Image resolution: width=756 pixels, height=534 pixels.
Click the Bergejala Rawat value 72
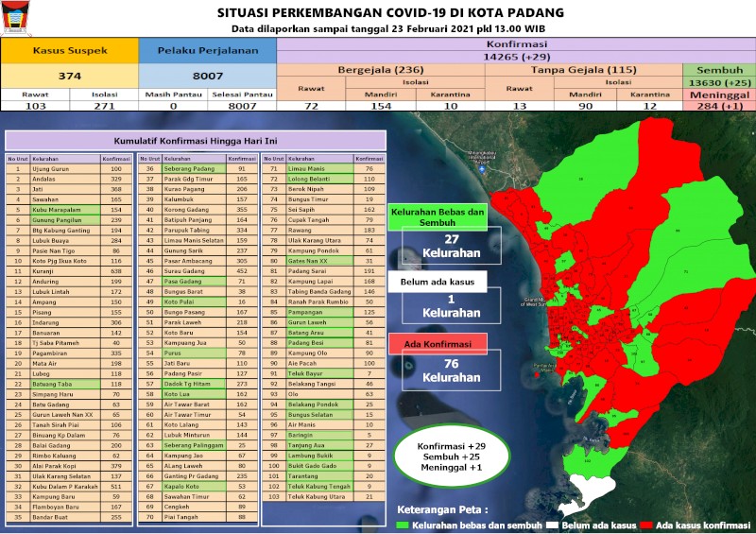click(x=312, y=106)
